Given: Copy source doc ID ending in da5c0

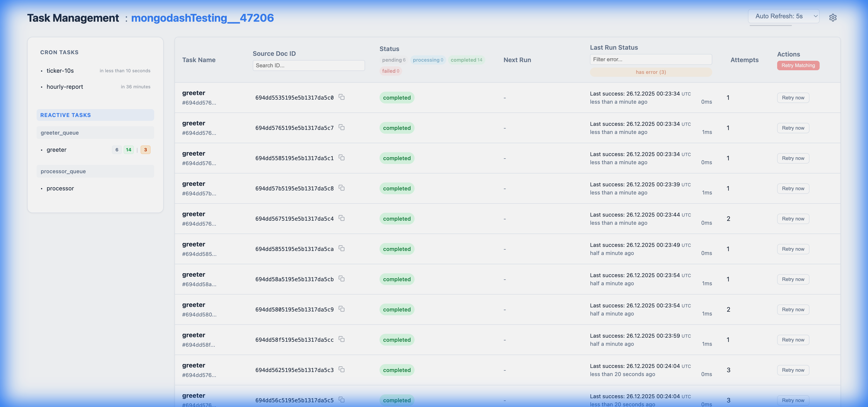Looking at the screenshot, I should tap(342, 97).
